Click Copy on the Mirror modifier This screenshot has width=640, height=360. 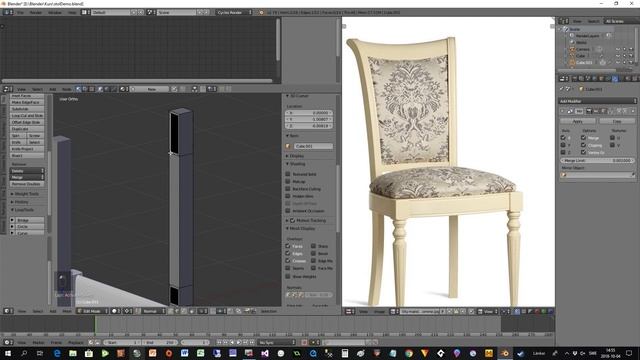[617, 121]
